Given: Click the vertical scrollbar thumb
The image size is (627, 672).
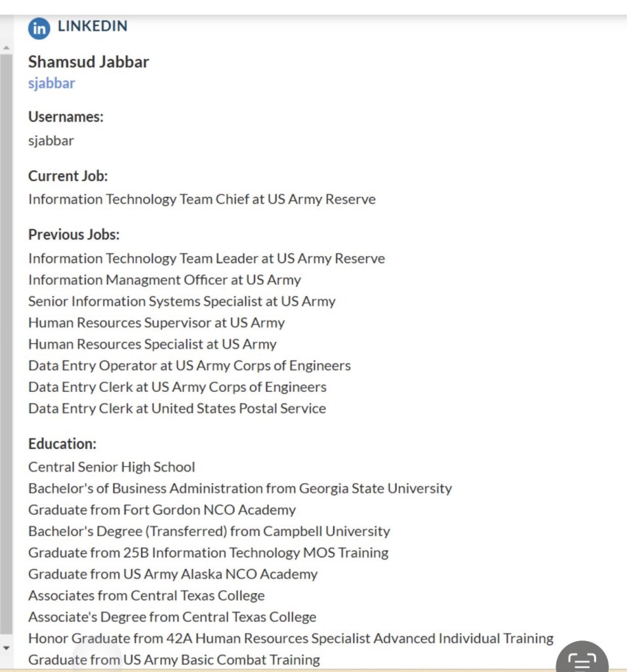Looking at the screenshot, I should [6, 341].
